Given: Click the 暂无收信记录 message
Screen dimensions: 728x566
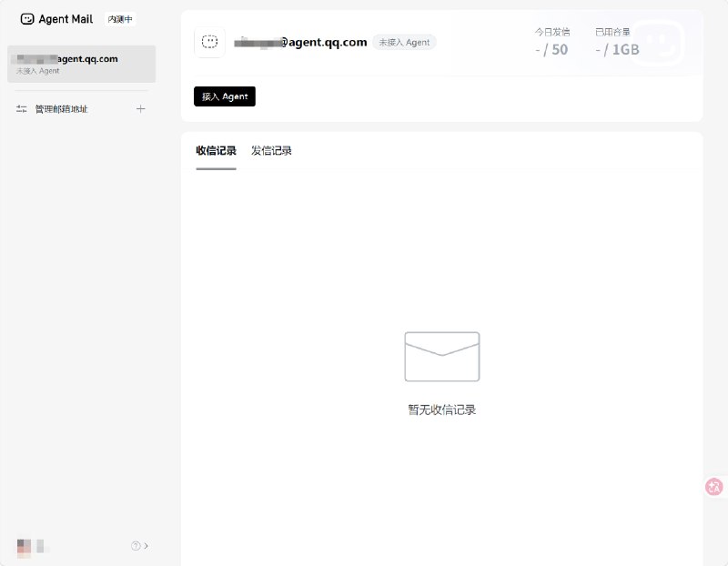Looking at the screenshot, I should (442, 410).
